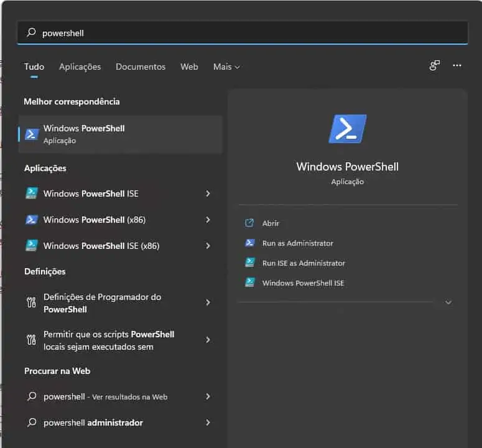Image resolution: width=482 pixels, height=448 pixels.
Task: Expand more actions chevron in right panel
Action: coord(448,302)
